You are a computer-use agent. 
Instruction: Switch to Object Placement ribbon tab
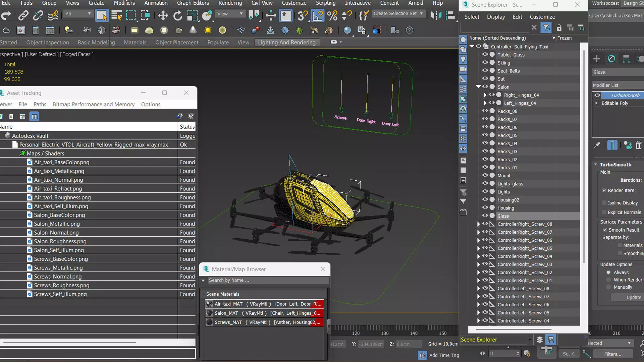tap(177, 42)
